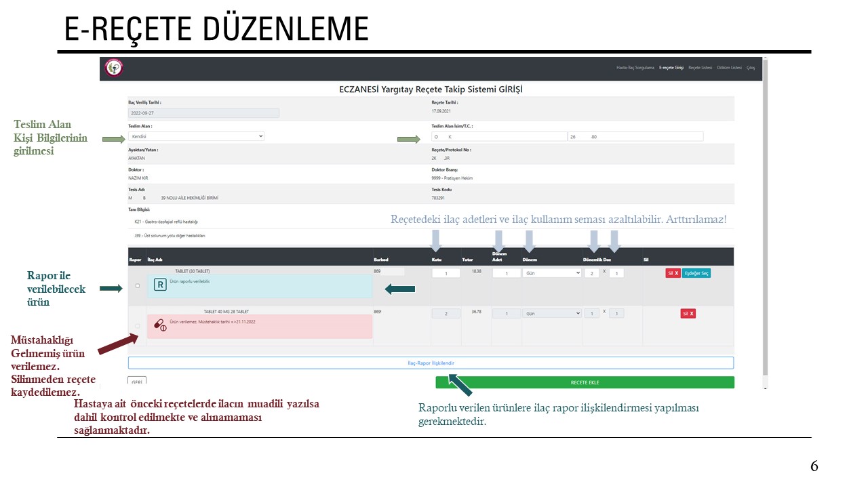This screenshot has height=488, width=868.
Task: Delete the first medicine with Sil X
Action: click(673, 273)
